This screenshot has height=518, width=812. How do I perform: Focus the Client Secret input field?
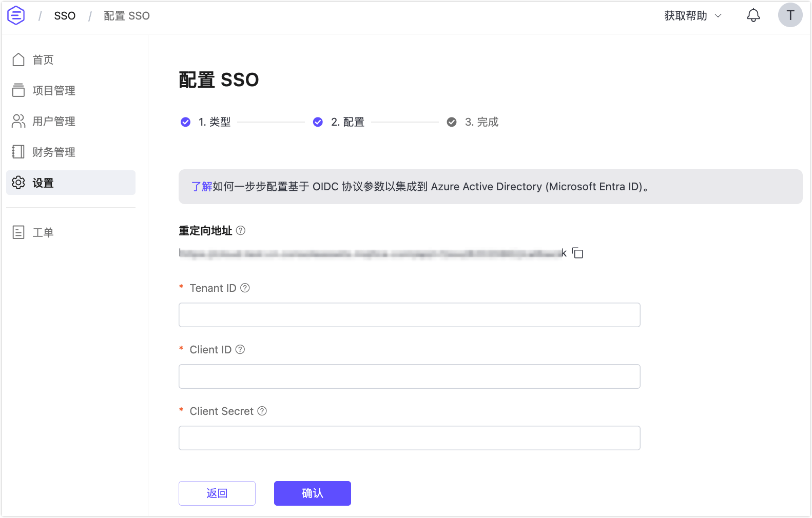410,438
